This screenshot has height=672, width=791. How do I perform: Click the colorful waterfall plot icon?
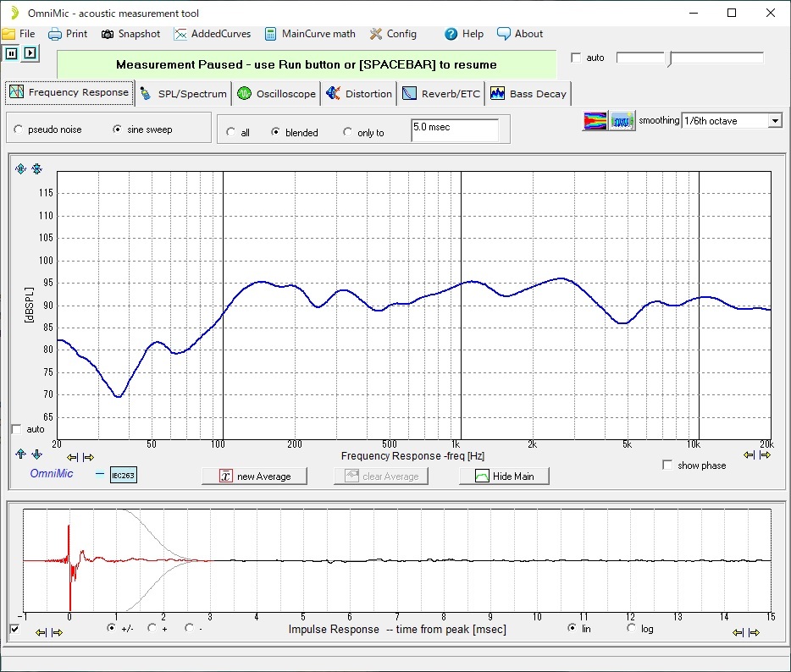point(595,121)
